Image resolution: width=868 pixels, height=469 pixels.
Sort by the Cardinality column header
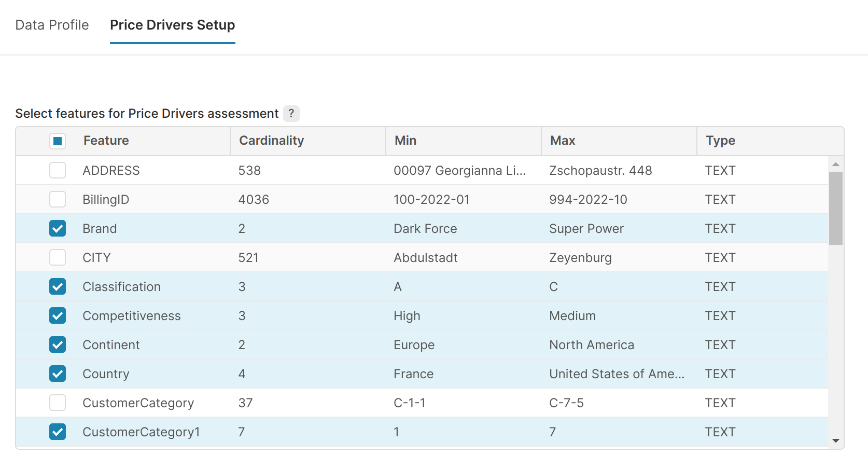tap(271, 141)
